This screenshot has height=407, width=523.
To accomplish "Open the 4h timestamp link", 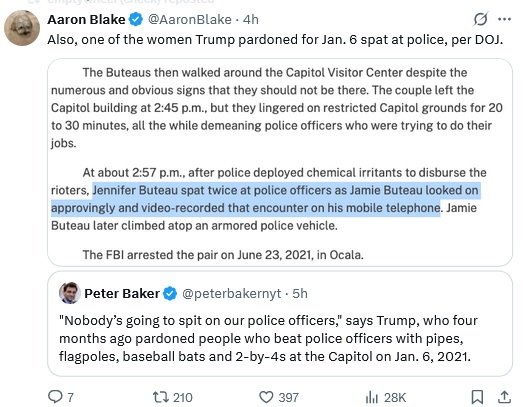I will coord(250,19).
